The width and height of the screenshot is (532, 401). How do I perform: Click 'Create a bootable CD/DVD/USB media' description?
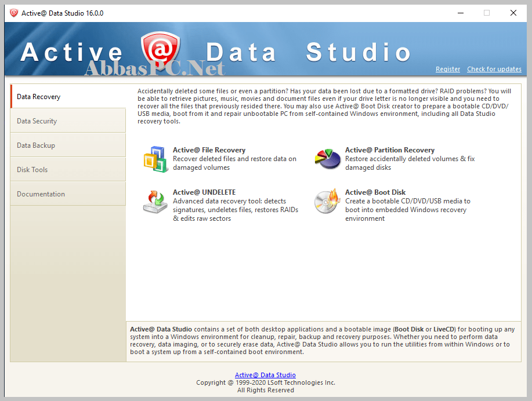click(408, 210)
